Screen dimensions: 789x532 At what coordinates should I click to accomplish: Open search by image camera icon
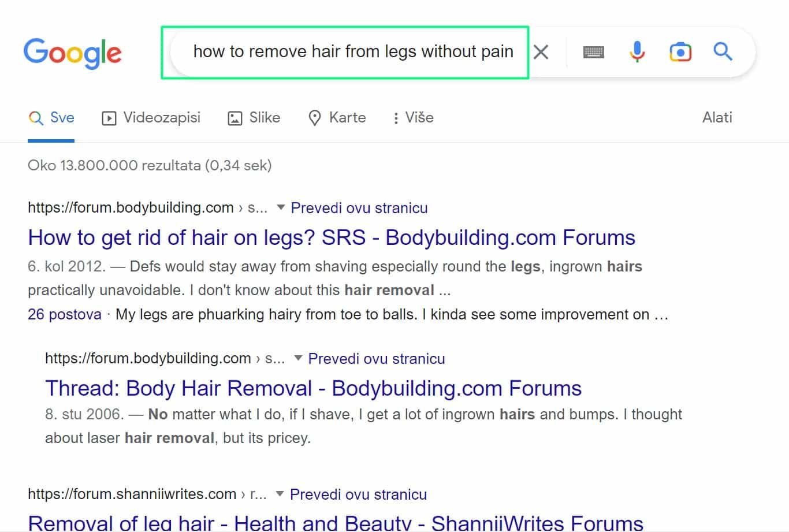pos(680,52)
